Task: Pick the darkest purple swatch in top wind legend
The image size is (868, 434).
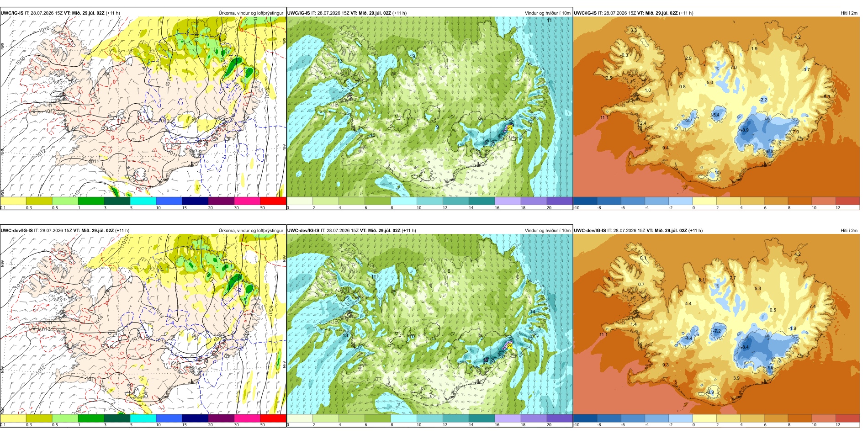Action: (560, 201)
